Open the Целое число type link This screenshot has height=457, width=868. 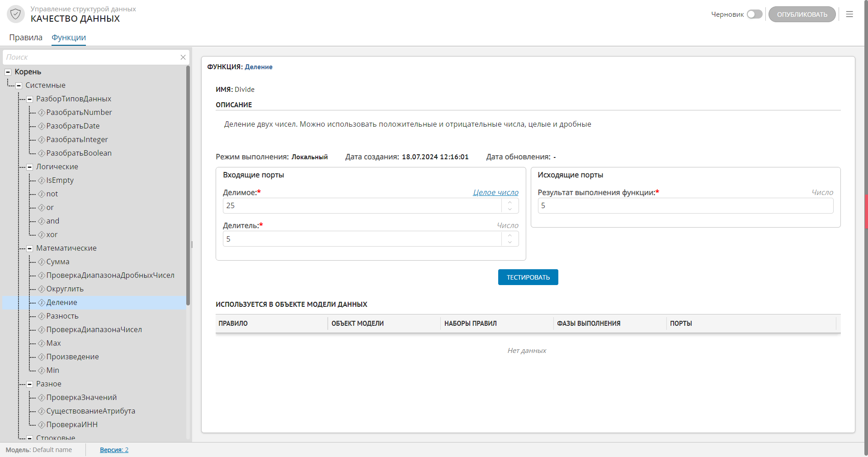click(495, 193)
